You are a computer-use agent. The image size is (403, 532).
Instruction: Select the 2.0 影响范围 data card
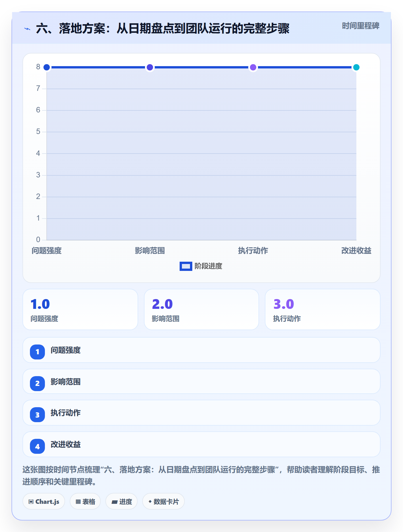tap(201, 309)
